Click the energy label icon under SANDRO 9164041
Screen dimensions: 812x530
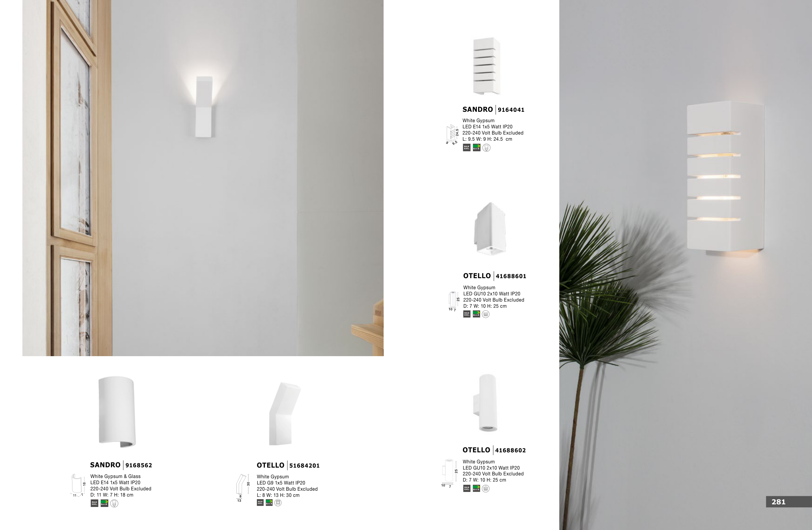(x=476, y=148)
